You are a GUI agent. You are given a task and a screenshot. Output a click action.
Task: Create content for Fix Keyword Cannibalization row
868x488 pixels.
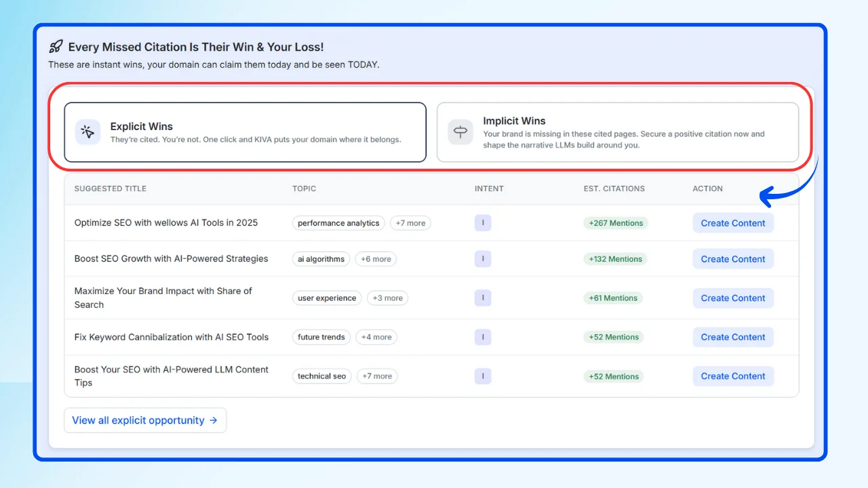pyautogui.click(x=732, y=337)
